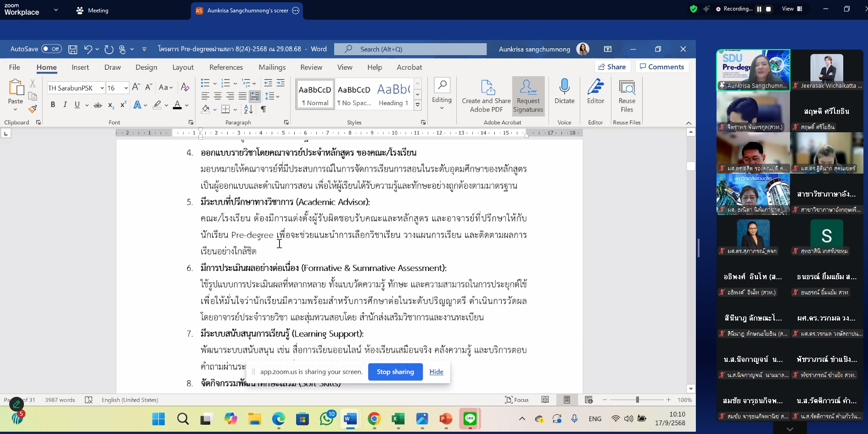This screenshot has width=868, height=434.
Task: Click the Format Painter brush icon
Action: [33, 109]
